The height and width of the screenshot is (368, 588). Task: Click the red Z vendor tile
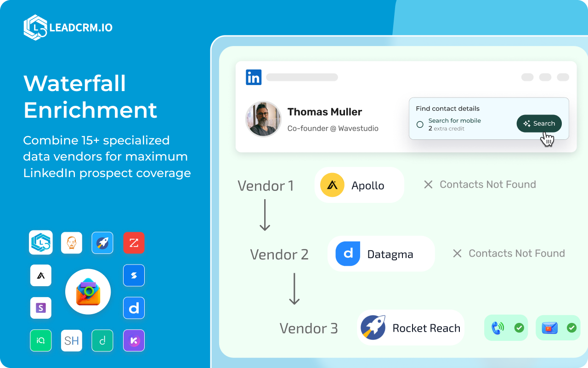click(134, 243)
